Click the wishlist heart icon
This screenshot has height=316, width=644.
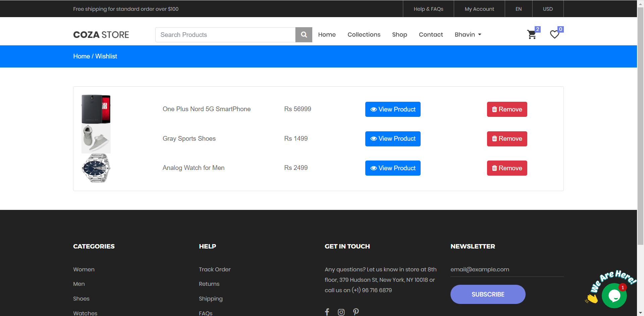click(555, 35)
